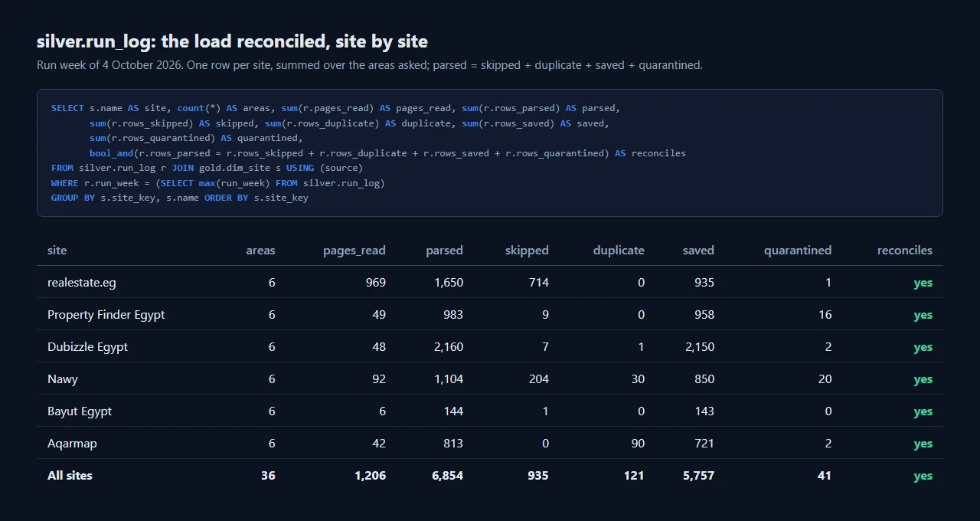Click the 'parsed' column header
980x521 pixels.
pyautogui.click(x=444, y=251)
